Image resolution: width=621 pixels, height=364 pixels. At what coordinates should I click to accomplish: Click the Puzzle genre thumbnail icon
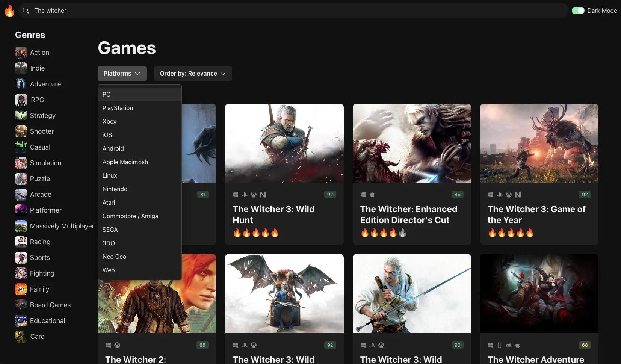point(21,179)
